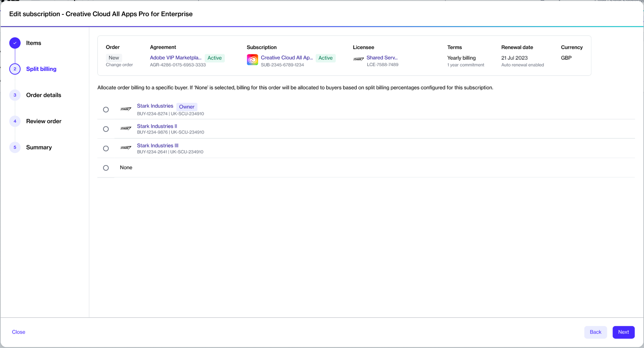Click the Stark logo beside Shared Services licensee
This screenshot has height=348, width=644.
pyautogui.click(x=358, y=59)
